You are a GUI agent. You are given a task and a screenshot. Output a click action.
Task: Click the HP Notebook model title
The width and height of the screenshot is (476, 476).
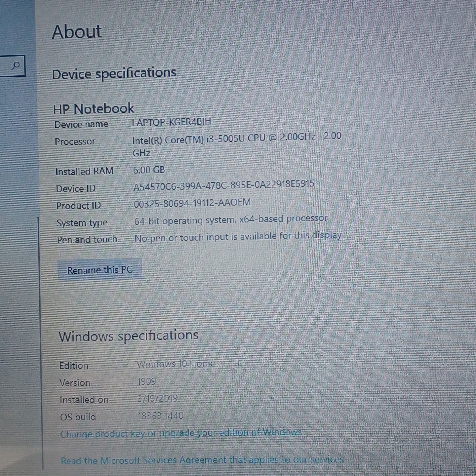94,109
